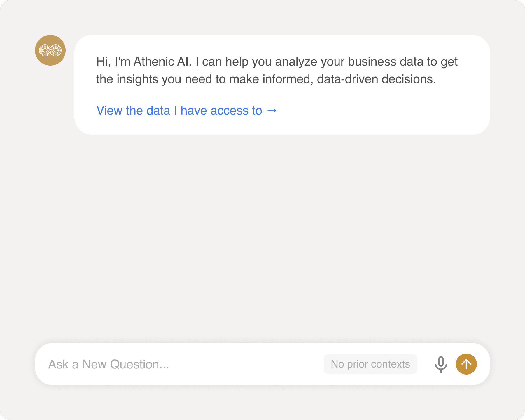Click the Athenic AI infinity logo avatar

(50, 50)
